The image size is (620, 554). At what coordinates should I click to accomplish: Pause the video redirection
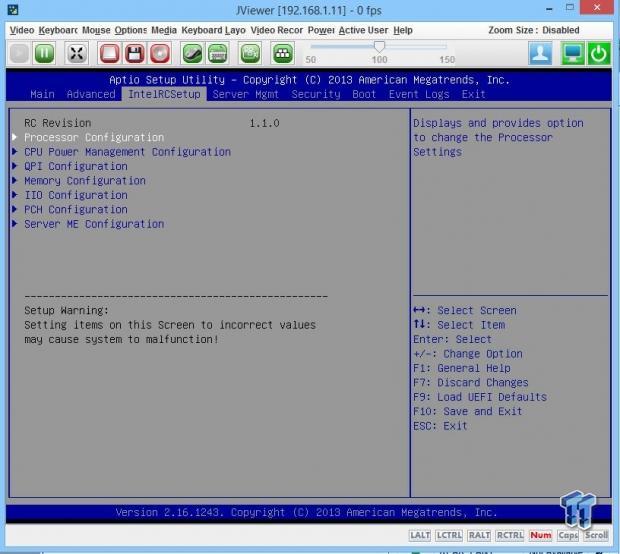[x=44, y=53]
